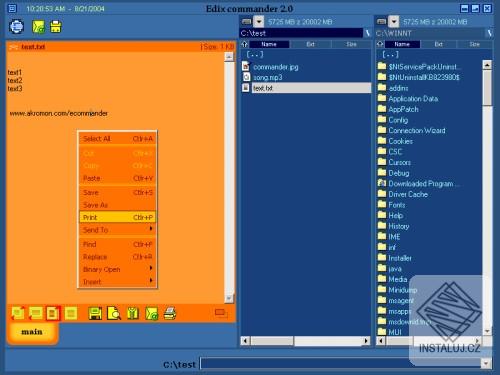Click the drive icon above the C:\test panel
This screenshot has height=375, width=500.
tap(247, 22)
